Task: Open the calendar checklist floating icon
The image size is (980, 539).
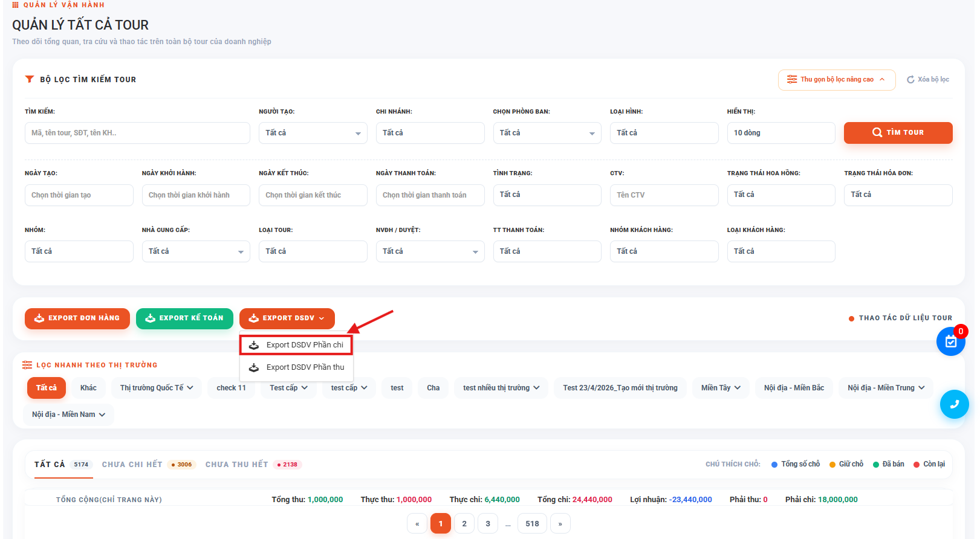Action: point(951,341)
